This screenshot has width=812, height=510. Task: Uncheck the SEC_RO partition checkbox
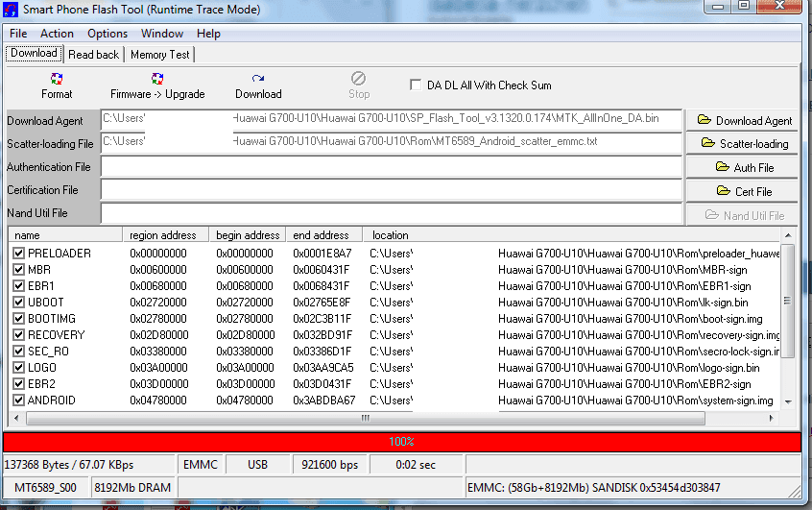tap(18, 351)
